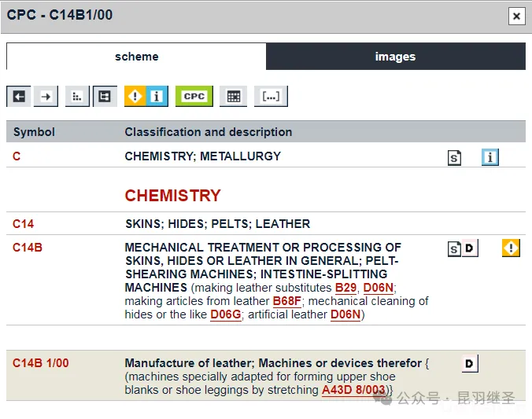
Task: Follow the A43D 8/003 link
Action: [354, 390]
